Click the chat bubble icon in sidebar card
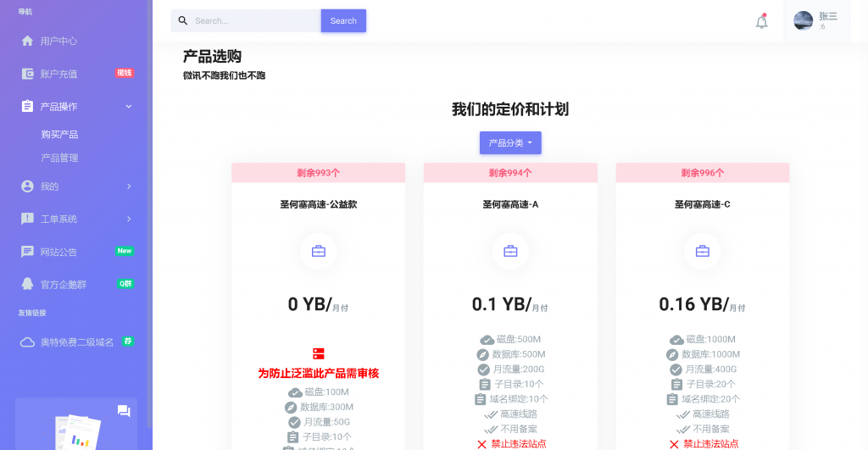 pos(124,411)
